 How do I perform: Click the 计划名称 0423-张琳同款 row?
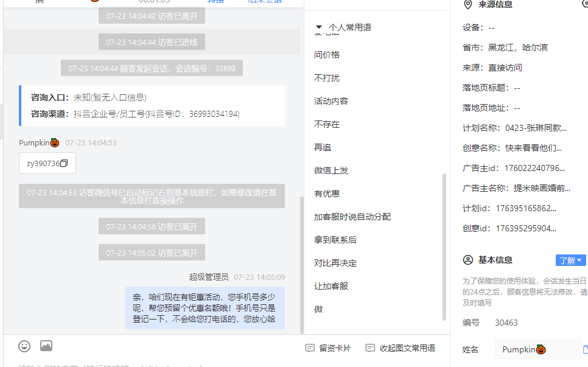click(514, 128)
